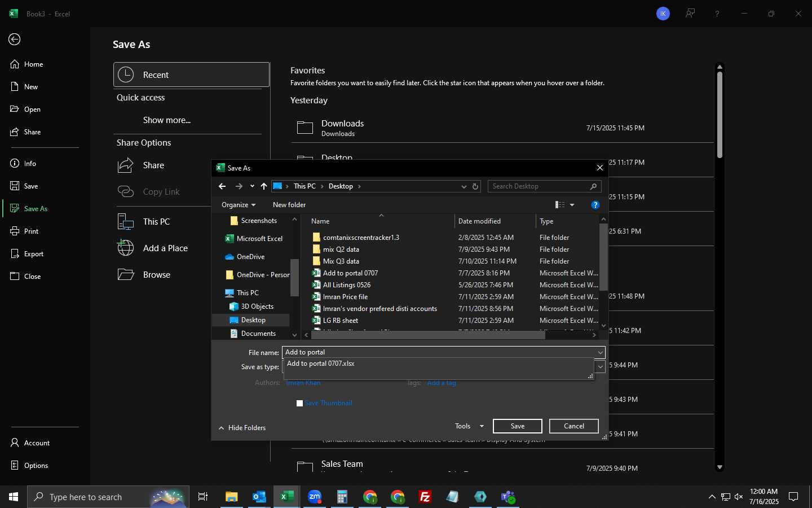Image resolution: width=812 pixels, height=508 pixels.
Task: Click Show more... under Quick access
Action: click(167, 120)
